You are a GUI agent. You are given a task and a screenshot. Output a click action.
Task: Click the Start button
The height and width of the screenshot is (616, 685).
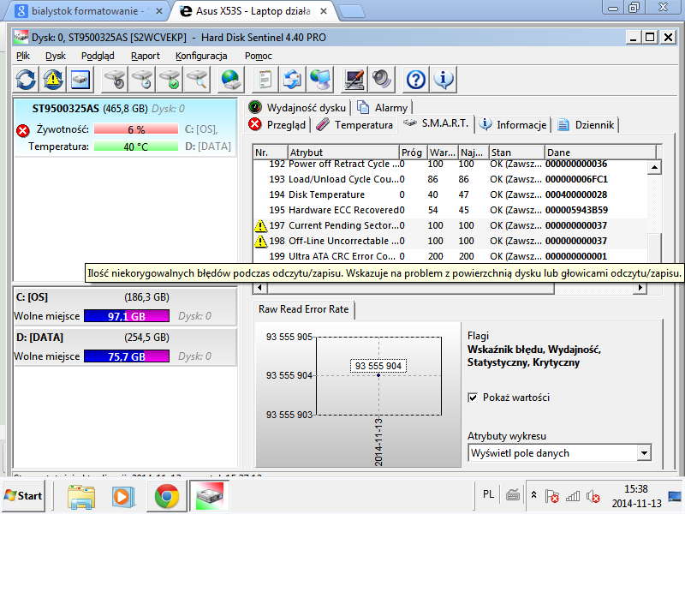(x=24, y=496)
